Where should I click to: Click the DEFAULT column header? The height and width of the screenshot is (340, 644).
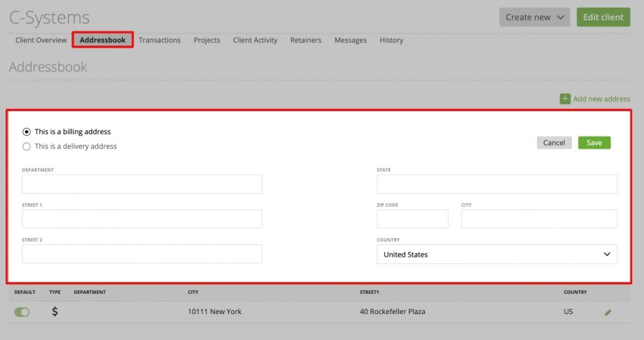point(24,292)
